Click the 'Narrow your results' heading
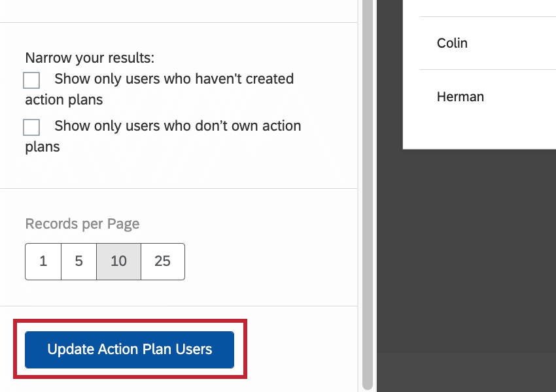This screenshot has width=556, height=392. coord(90,57)
